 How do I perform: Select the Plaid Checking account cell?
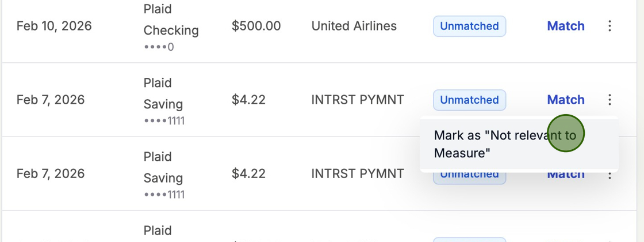pos(171,20)
